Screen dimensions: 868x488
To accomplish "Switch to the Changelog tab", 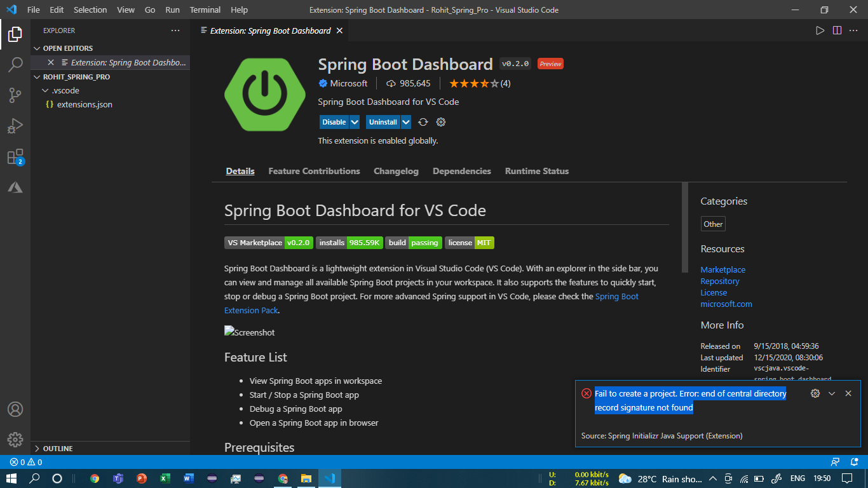I will tap(396, 171).
